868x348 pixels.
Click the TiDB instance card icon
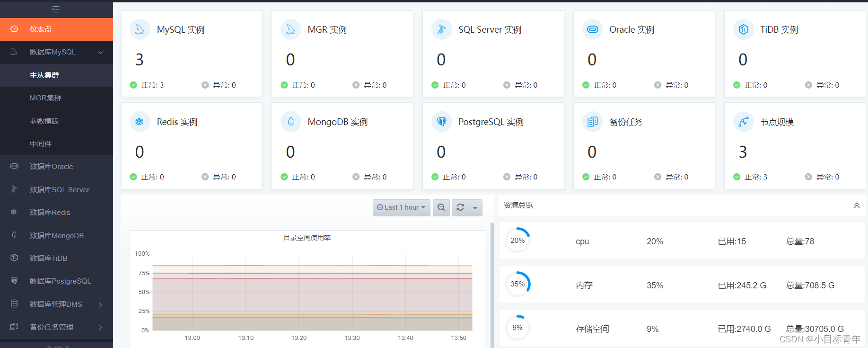tap(743, 29)
